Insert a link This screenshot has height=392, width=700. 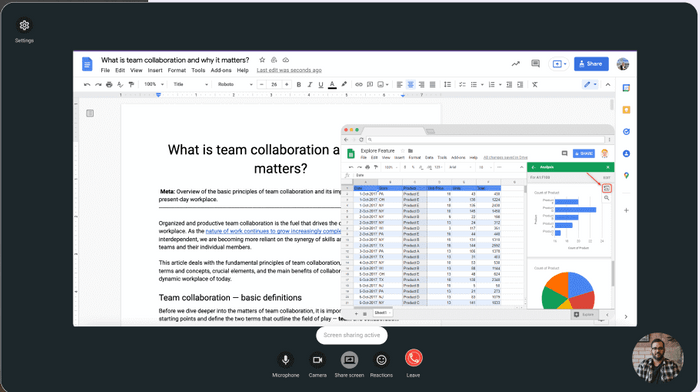(358, 84)
